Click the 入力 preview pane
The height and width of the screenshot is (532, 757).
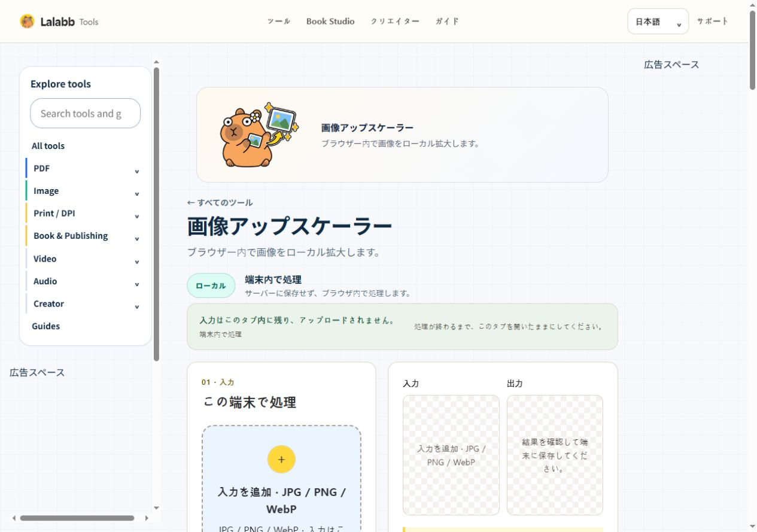[x=451, y=455]
